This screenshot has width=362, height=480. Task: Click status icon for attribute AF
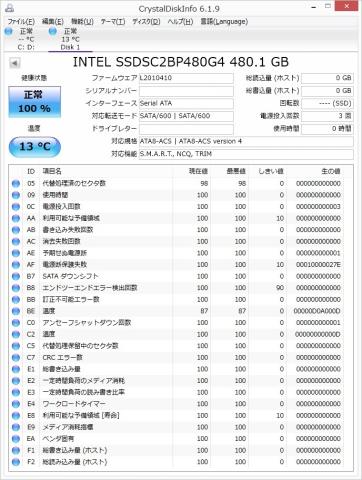tap(16, 265)
